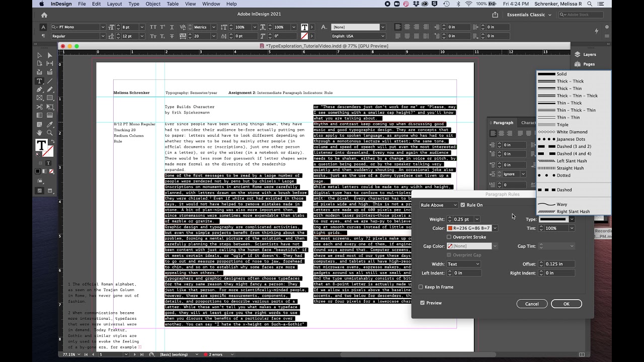This screenshot has height=362, width=644.
Task: Uncheck the Preview checkbox
Action: pyautogui.click(x=422, y=303)
